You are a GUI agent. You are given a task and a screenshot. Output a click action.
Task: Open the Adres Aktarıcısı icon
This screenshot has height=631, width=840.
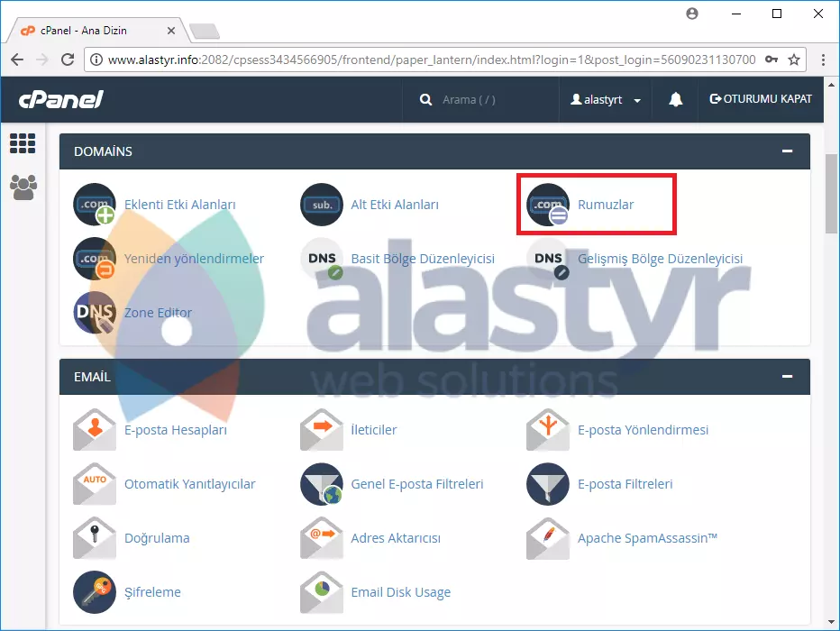[x=322, y=538]
